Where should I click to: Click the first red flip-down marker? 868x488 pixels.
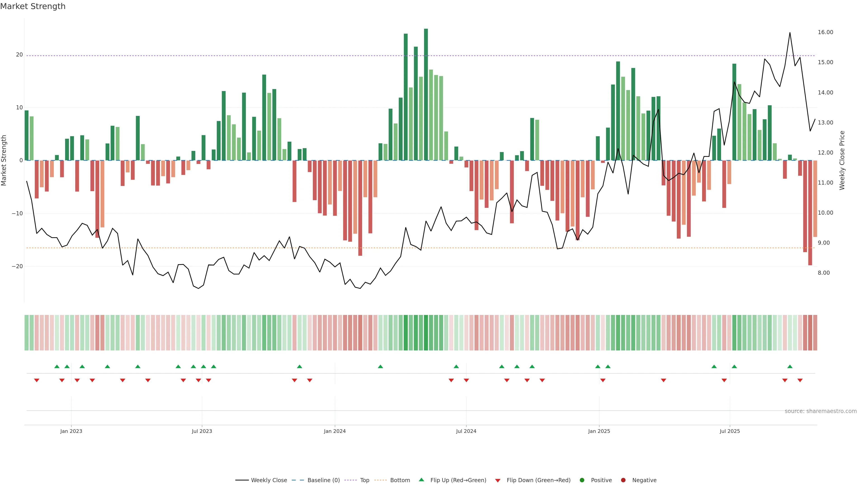pyautogui.click(x=37, y=380)
